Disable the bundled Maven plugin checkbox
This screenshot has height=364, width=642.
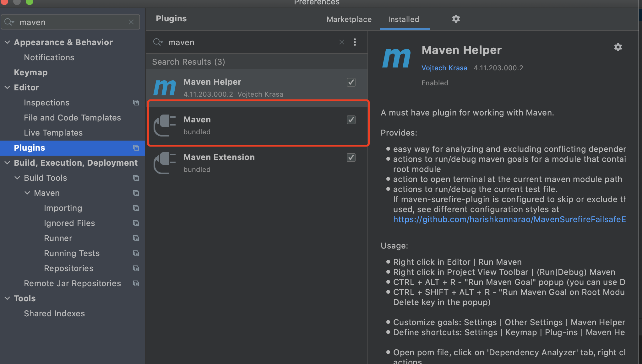[351, 120]
